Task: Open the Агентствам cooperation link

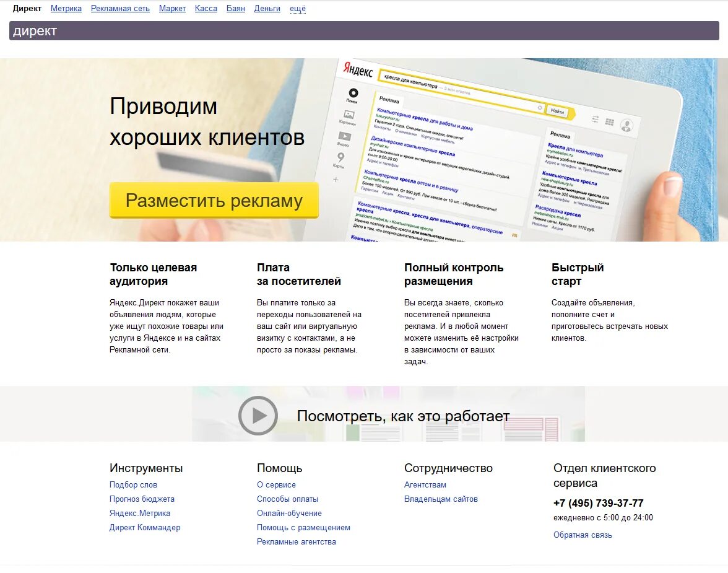Action: pyautogui.click(x=425, y=484)
